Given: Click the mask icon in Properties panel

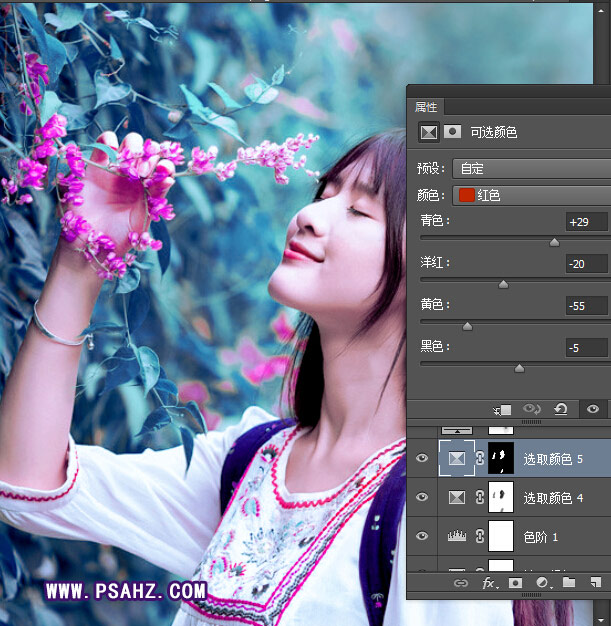Looking at the screenshot, I should tap(452, 132).
